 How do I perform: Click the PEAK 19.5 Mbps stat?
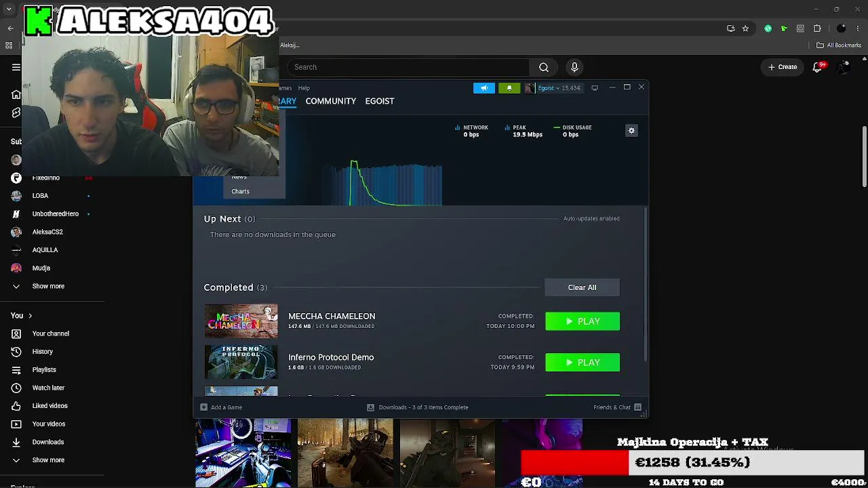point(524,131)
